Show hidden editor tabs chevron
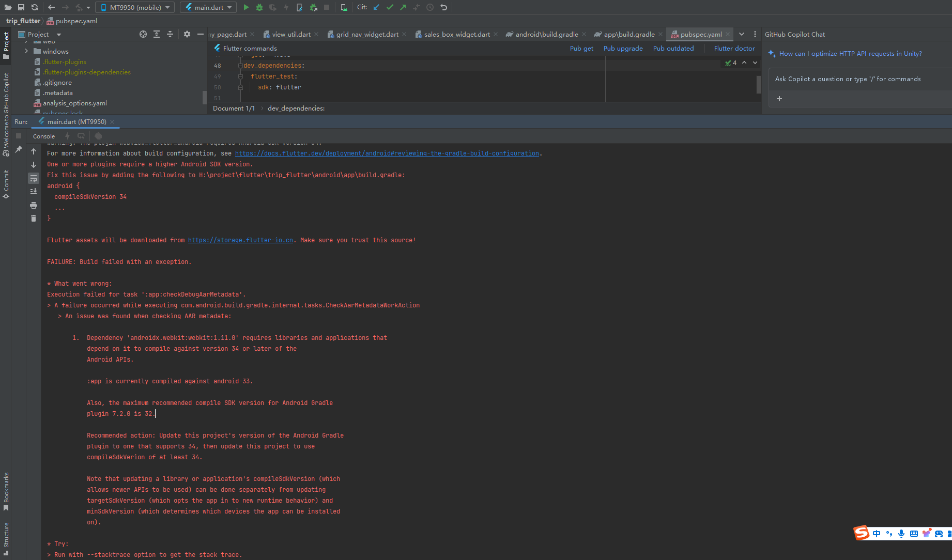The width and height of the screenshot is (952, 560). pyautogui.click(x=742, y=34)
